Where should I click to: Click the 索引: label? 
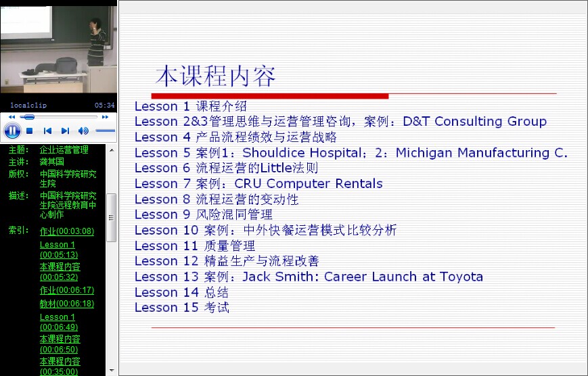tap(19, 230)
